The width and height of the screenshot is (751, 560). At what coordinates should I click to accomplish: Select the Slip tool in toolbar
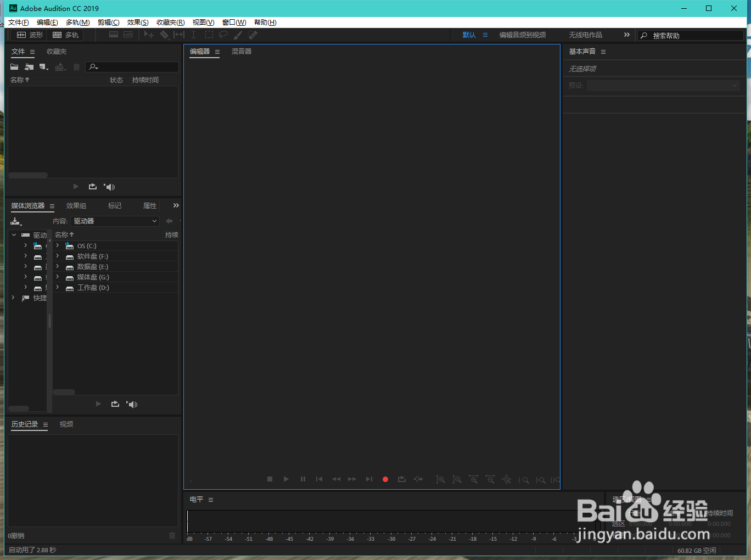179,35
